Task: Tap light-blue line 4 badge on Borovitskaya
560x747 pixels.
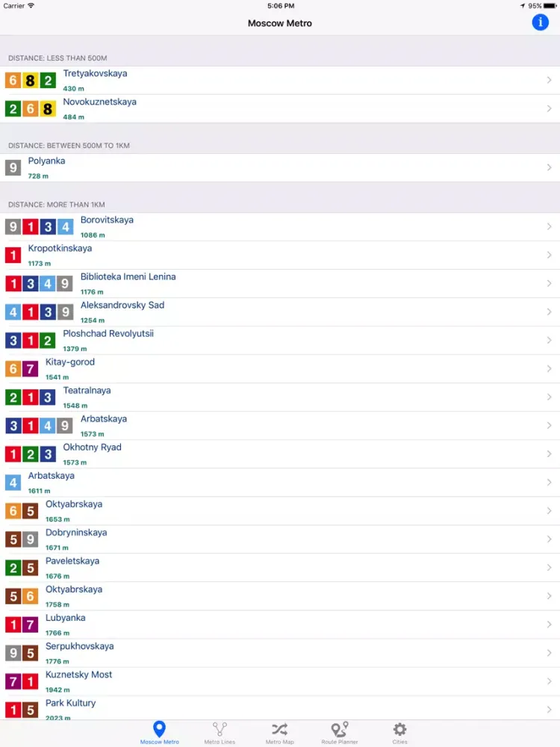Action: click(x=65, y=227)
